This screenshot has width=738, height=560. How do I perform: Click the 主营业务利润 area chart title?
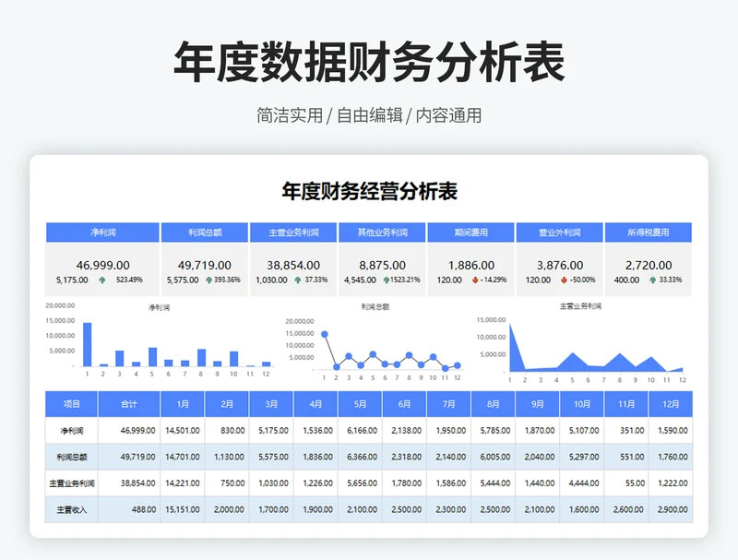580,306
